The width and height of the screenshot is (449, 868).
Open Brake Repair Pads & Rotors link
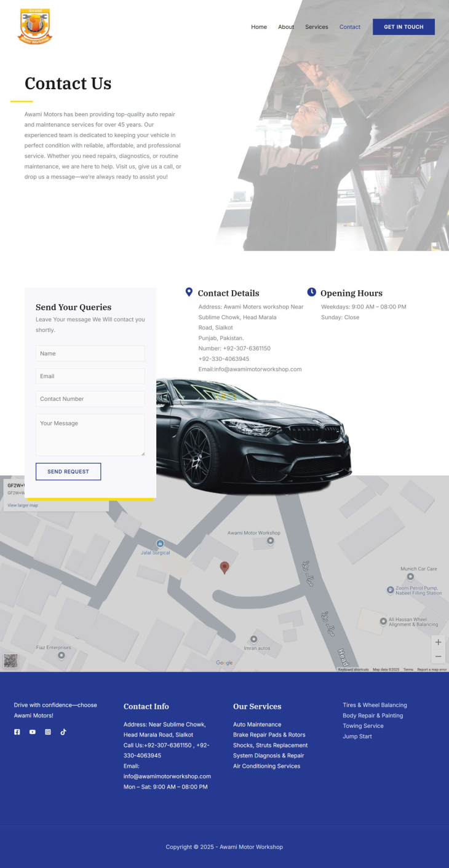pos(269,735)
